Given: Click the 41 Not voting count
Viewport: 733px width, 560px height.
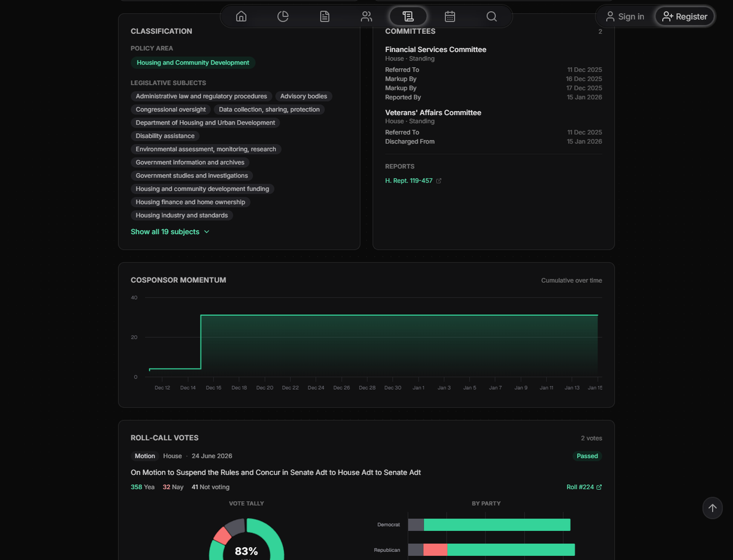Looking at the screenshot, I should click(x=211, y=487).
